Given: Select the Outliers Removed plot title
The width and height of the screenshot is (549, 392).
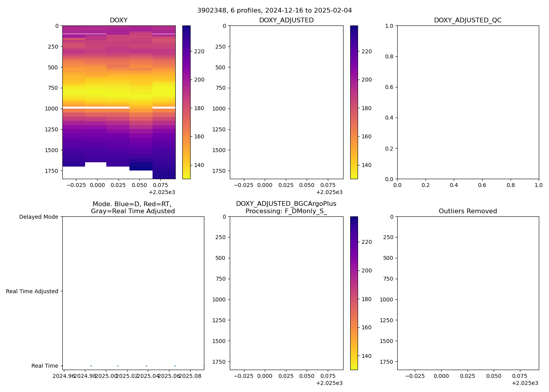Looking at the screenshot, I should point(467,211).
